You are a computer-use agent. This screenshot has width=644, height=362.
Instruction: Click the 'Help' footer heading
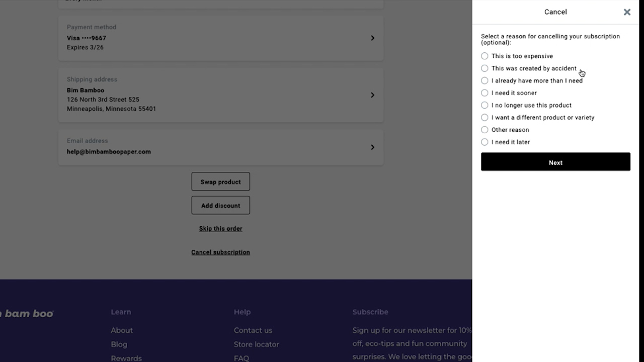click(x=242, y=312)
